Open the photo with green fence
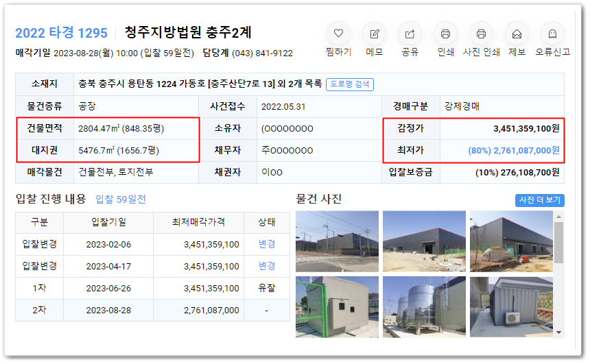 pyautogui.click(x=337, y=307)
